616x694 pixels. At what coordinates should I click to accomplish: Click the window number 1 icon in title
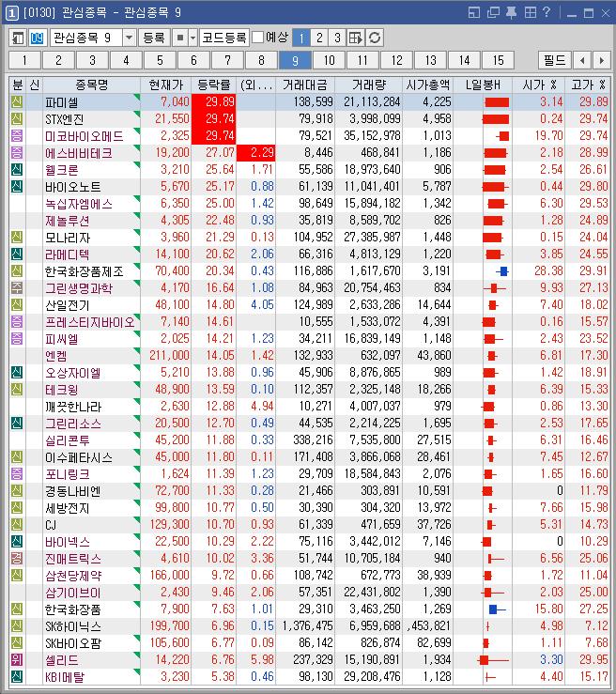pyautogui.click(x=12, y=13)
